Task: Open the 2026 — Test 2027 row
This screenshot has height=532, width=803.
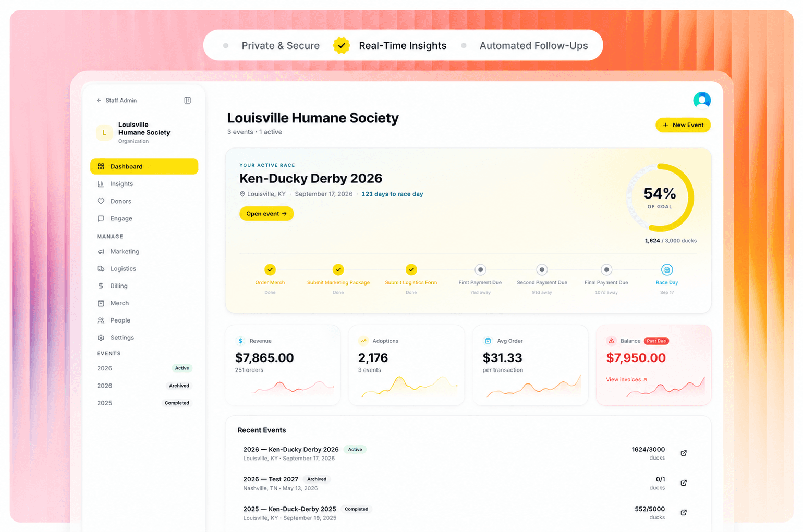Action: click(468, 483)
